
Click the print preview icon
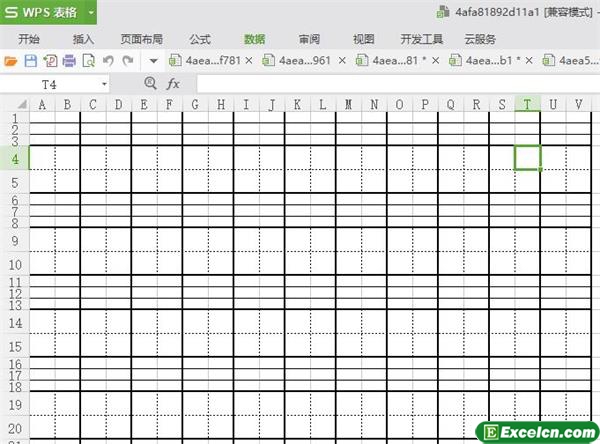coord(89,61)
